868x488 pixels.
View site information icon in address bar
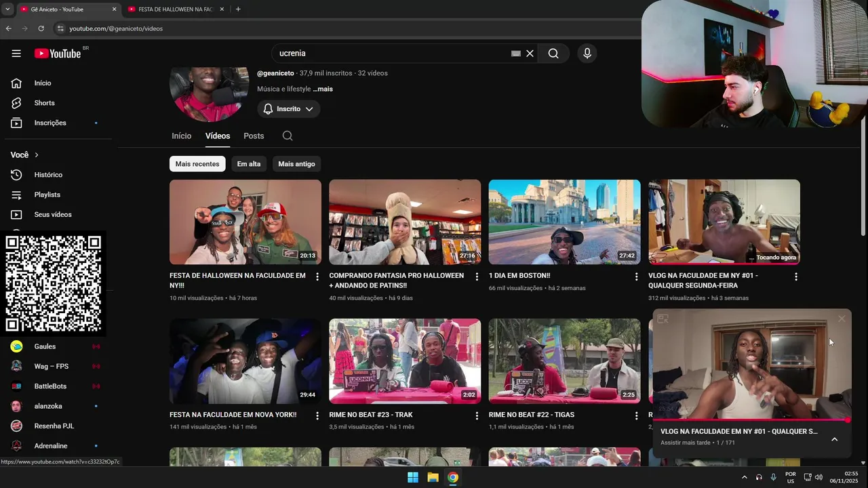(60, 28)
